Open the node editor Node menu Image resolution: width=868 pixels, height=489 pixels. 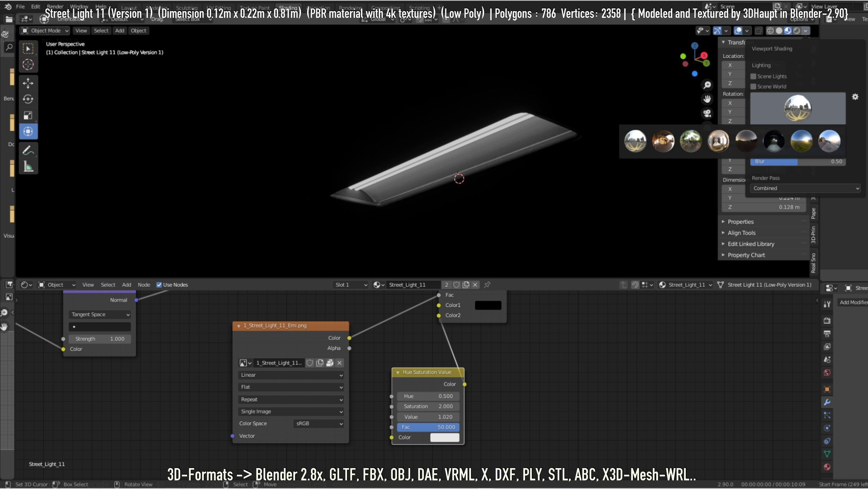point(144,285)
